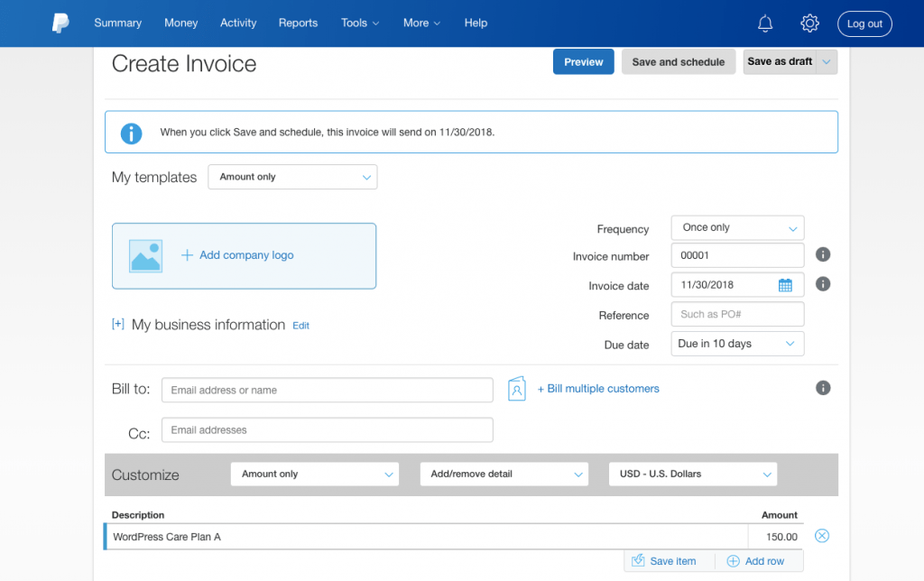Viewport: 924px width, 581px height.
Task: Open the Tools menu
Action: 359,23
